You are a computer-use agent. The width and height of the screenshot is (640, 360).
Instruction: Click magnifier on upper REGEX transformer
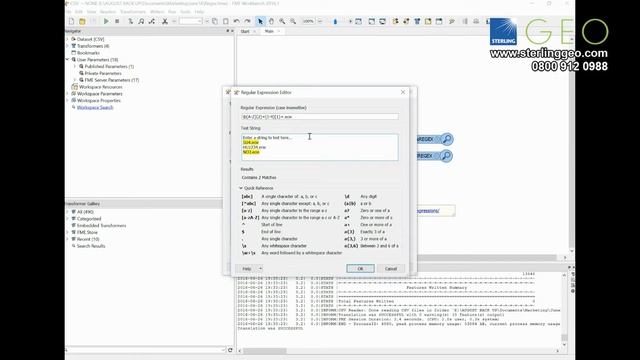[447, 139]
